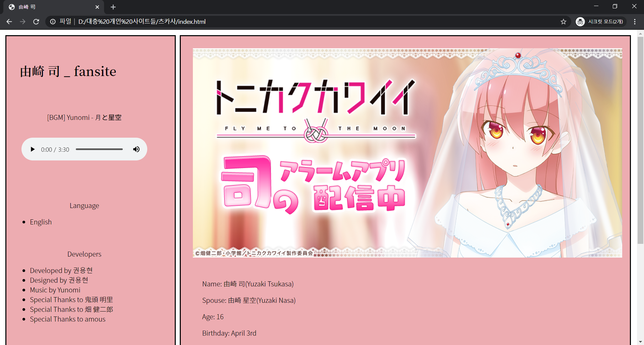Screen dimensions: 644x345
Task: Switch language to English
Action: coord(41,222)
